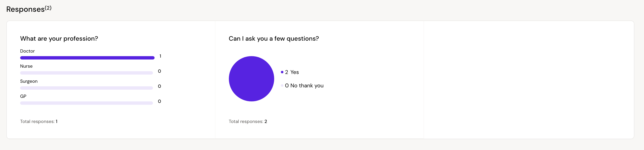Click the Yes legend dot

click(x=282, y=72)
